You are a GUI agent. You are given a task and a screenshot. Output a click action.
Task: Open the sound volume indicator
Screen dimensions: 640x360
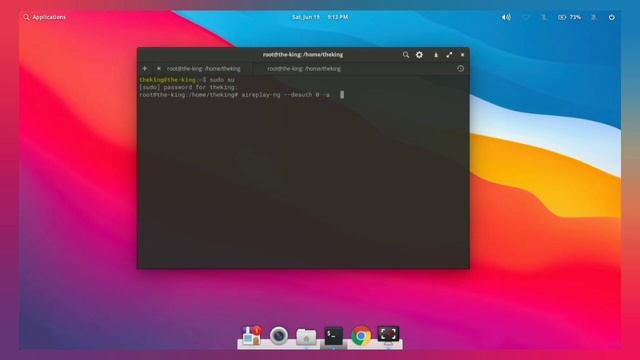[506, 17]
